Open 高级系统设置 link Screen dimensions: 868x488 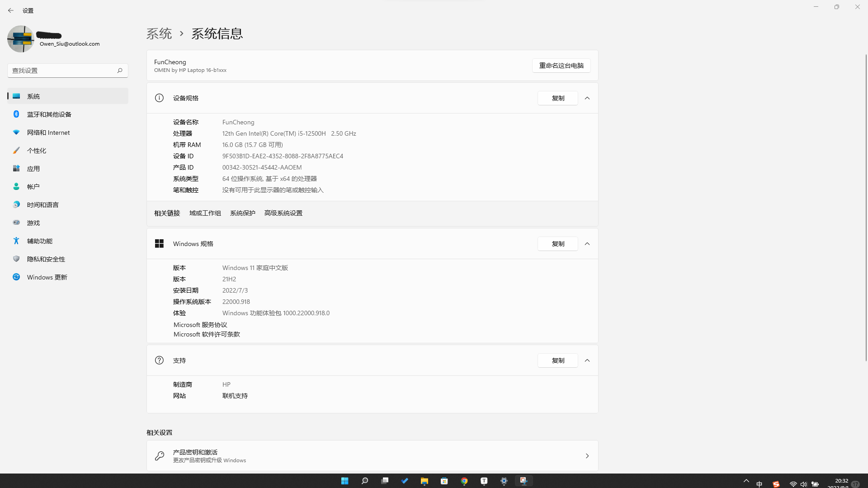pyautogui.click(x=283, y=213)
